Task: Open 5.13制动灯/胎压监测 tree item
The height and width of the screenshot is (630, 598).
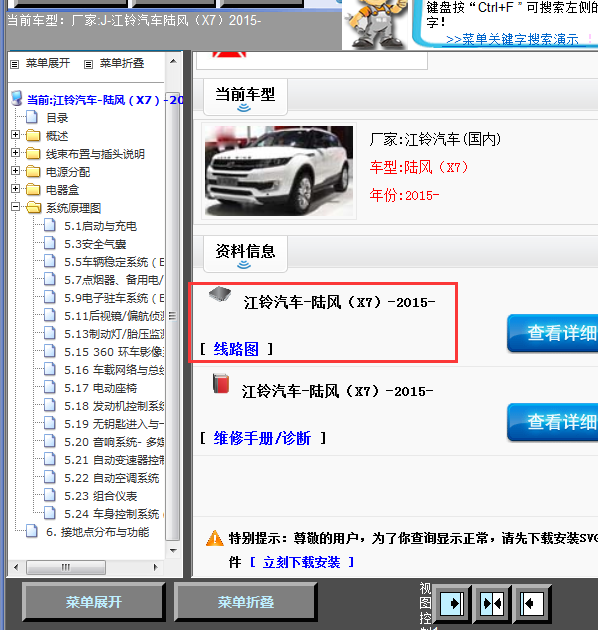Action: [114, 334]
